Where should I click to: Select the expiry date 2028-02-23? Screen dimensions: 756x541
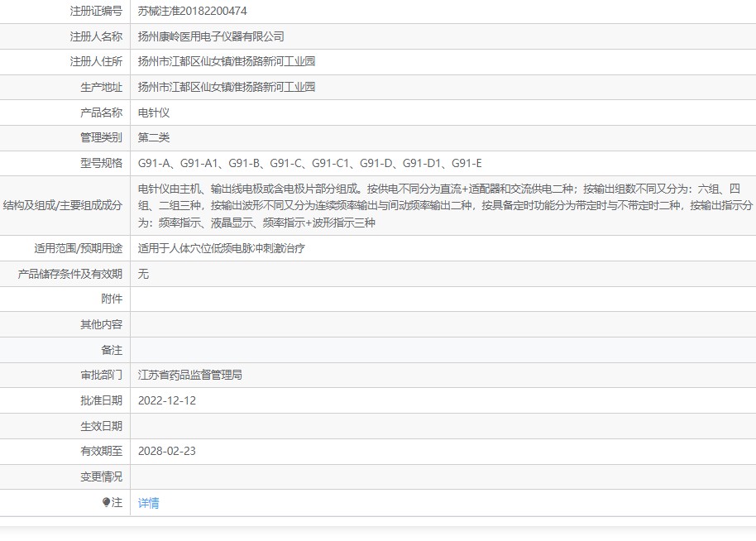(167, 452)
